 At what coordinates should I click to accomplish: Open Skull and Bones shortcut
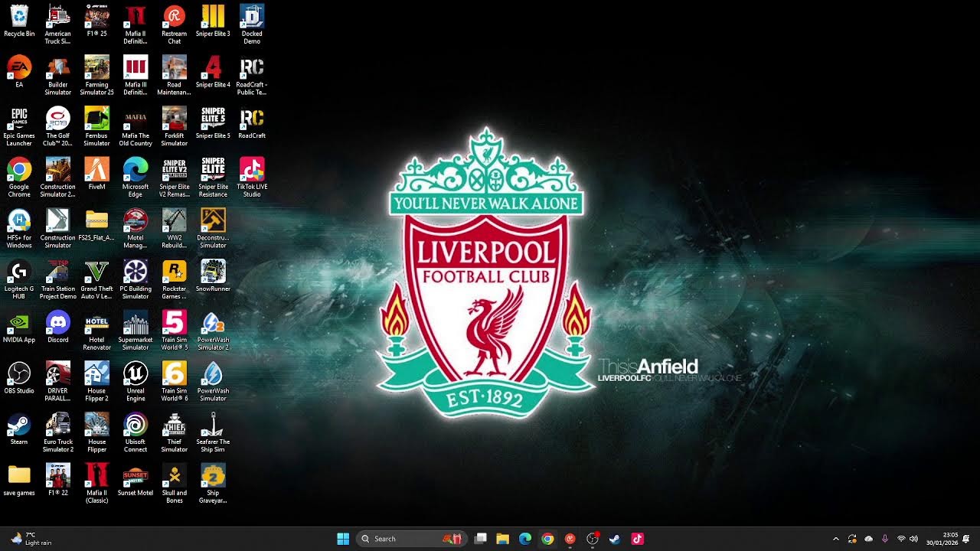175,484
